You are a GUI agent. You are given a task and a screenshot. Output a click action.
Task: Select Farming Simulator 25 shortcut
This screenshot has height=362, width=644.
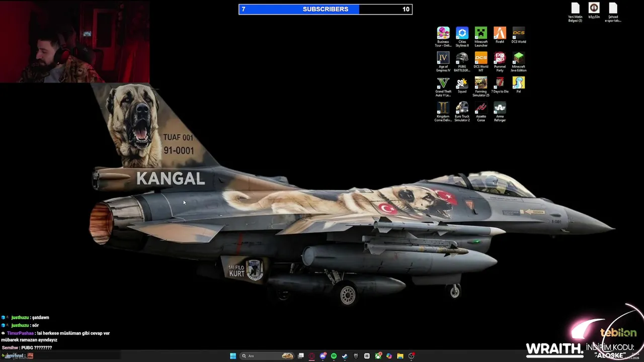point(481,86)
